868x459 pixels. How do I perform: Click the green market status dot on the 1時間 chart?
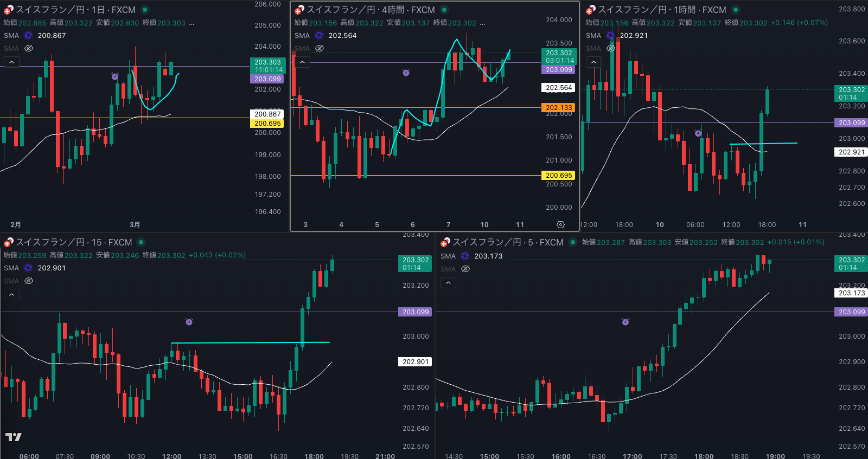(736, 10)
